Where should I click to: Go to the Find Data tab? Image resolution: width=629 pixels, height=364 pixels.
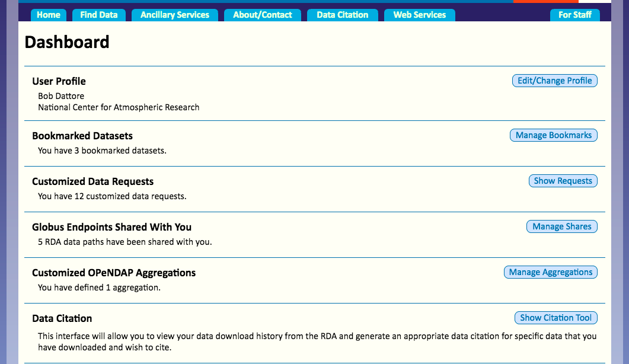pos(99,15)
